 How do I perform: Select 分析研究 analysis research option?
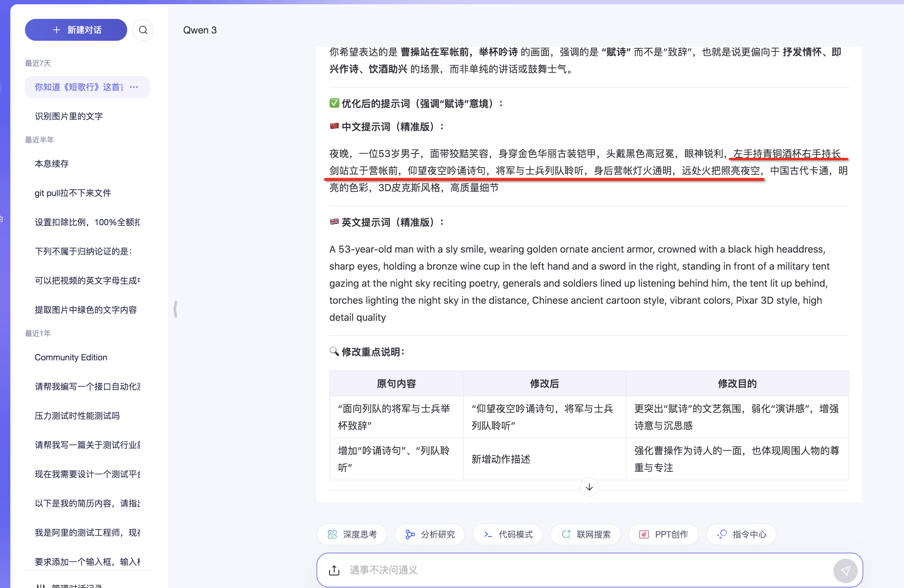(x=430, y=534)
